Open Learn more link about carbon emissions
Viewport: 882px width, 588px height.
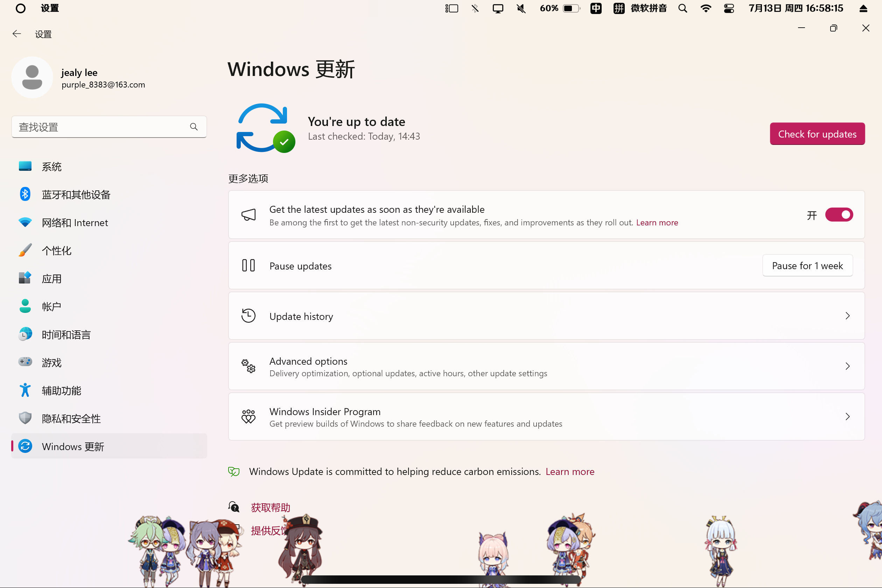tap(570, 471)
